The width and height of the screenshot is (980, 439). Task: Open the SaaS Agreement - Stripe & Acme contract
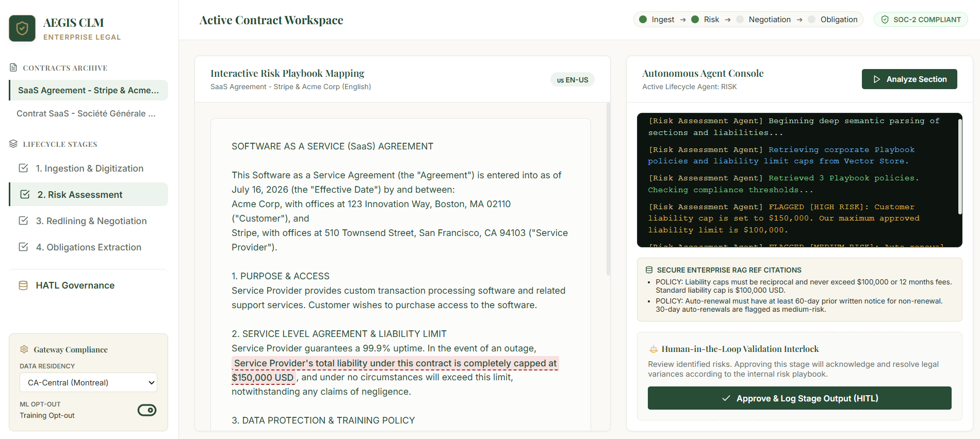[88, 90]
